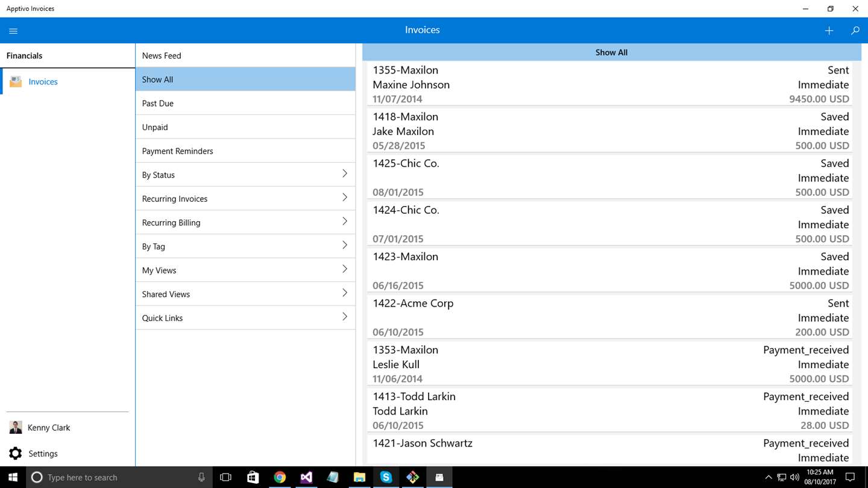Open invoice 1355-Maxilon

click(x=611, y=84)
